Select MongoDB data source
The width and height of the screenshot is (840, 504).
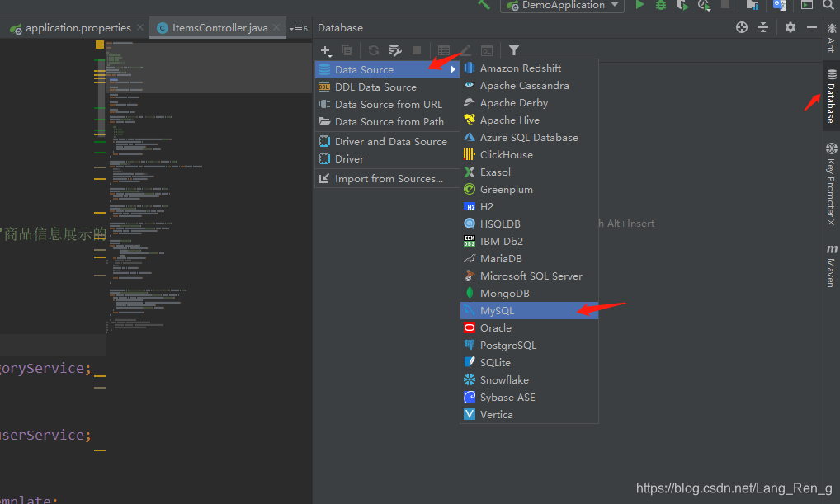click(x=529, y=294)
